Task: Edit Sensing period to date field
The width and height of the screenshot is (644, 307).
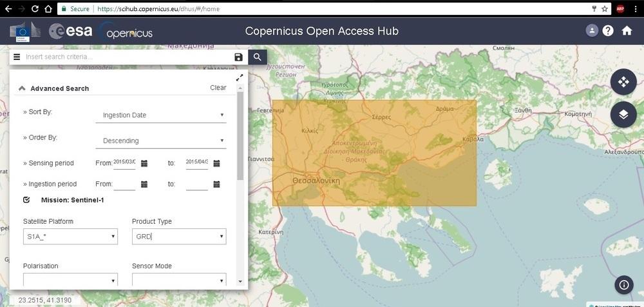Action: (x=196, y=163)
